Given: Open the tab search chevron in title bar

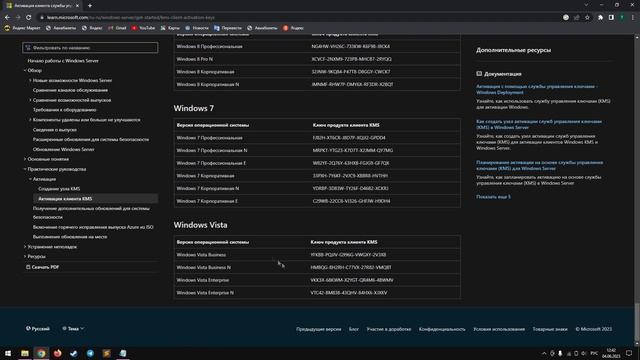Looking at the screenshot, I should (586, 5).
